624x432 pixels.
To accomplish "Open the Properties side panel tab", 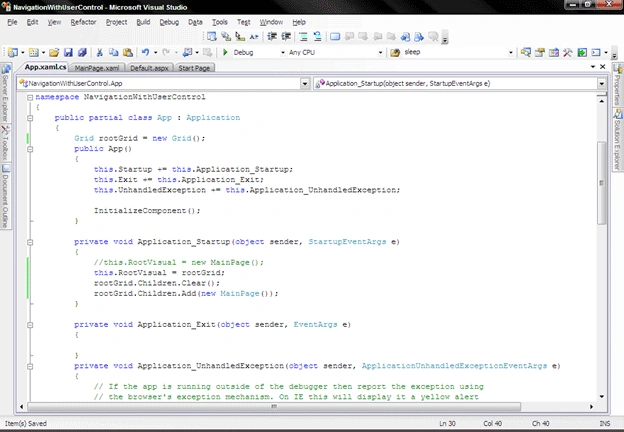I will tap(617, 84).
